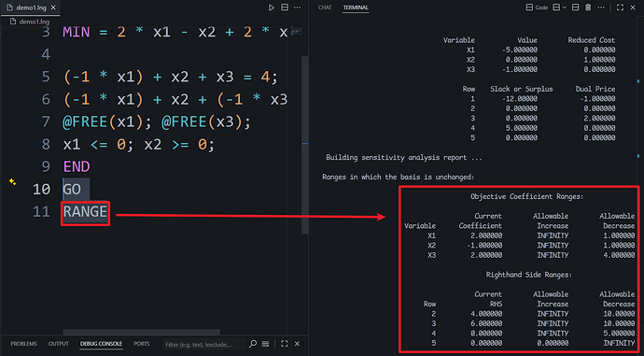Toggle debug console view as list icon

pyautogui.click(x=266, y=344)
